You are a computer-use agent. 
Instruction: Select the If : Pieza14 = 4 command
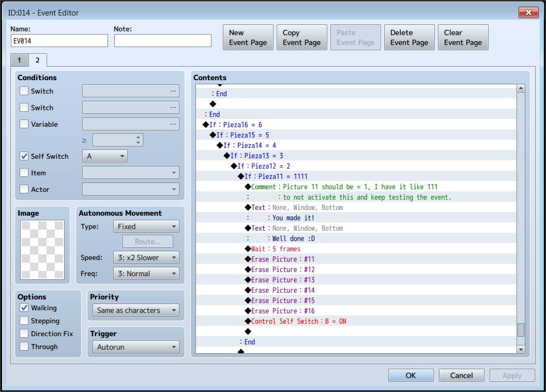[x=356, y=145]
